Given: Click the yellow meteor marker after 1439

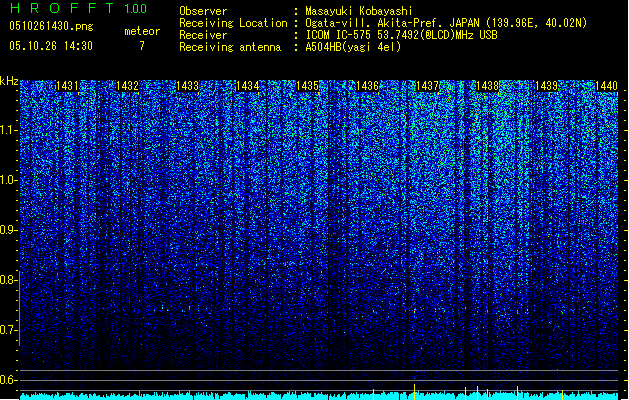Looking at the screenshot, I should pos(562,395).
